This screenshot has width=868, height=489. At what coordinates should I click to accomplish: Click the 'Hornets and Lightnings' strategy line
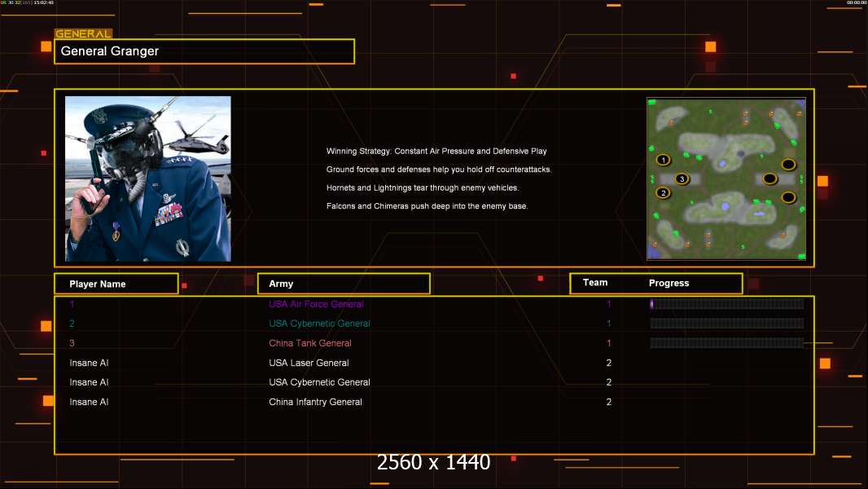423,187
